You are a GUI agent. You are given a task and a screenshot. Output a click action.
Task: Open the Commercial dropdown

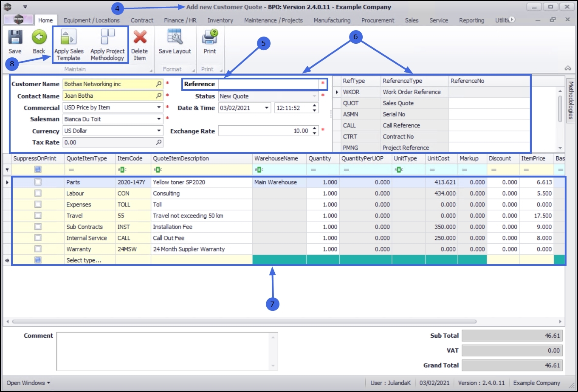[x=159, y=108]
